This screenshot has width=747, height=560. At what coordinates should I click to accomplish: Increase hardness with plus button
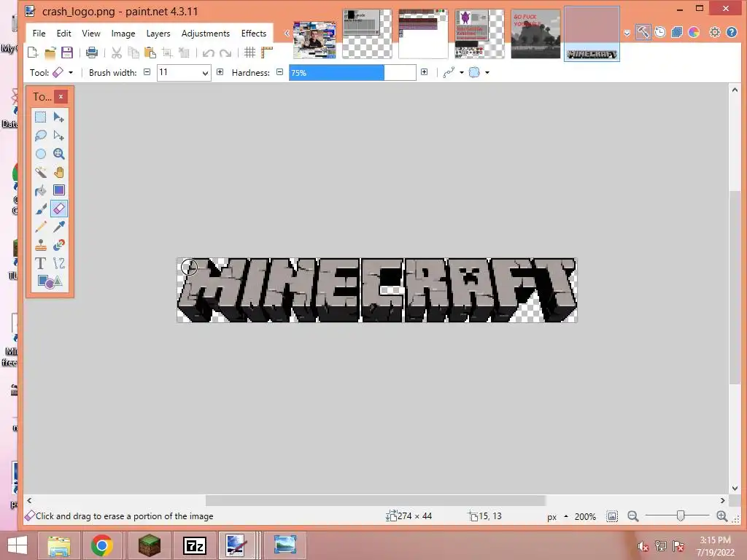pos(424,72)
